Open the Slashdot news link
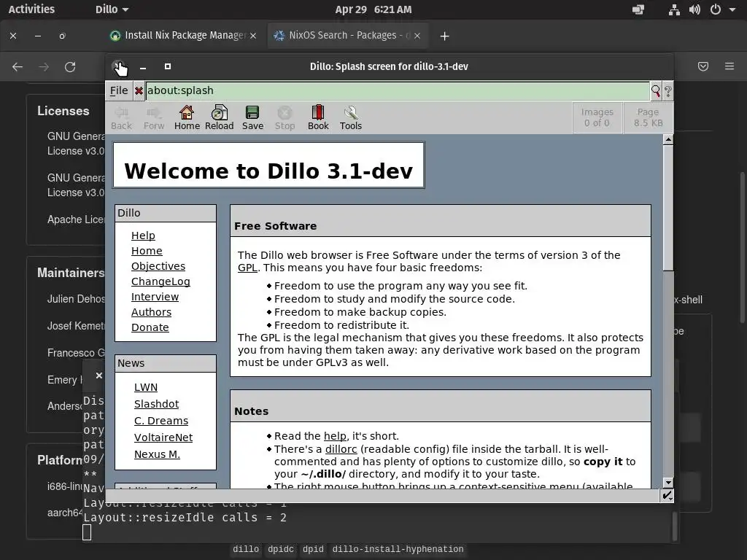The width and height of the screenshot is (747, 560). [156, 404]
